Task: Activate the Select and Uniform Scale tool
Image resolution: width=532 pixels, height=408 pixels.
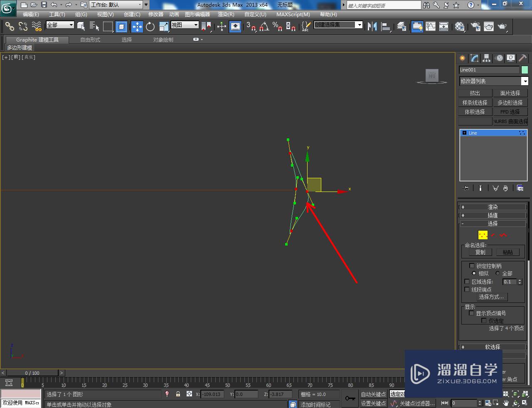Action: tap(164, 27)
